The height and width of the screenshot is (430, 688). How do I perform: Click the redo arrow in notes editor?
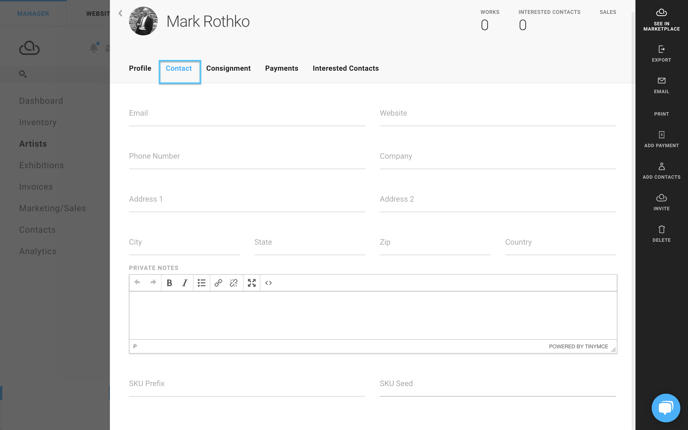pos(153,283)
